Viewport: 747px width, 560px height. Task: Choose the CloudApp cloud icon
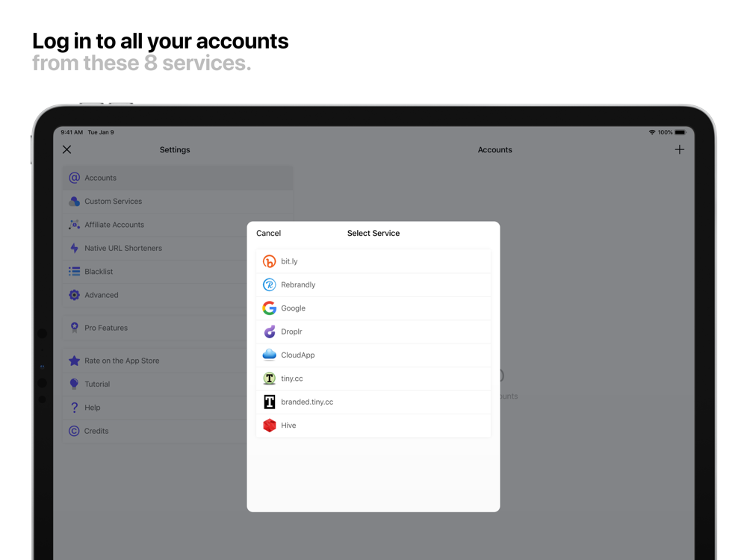click(269, 355)
